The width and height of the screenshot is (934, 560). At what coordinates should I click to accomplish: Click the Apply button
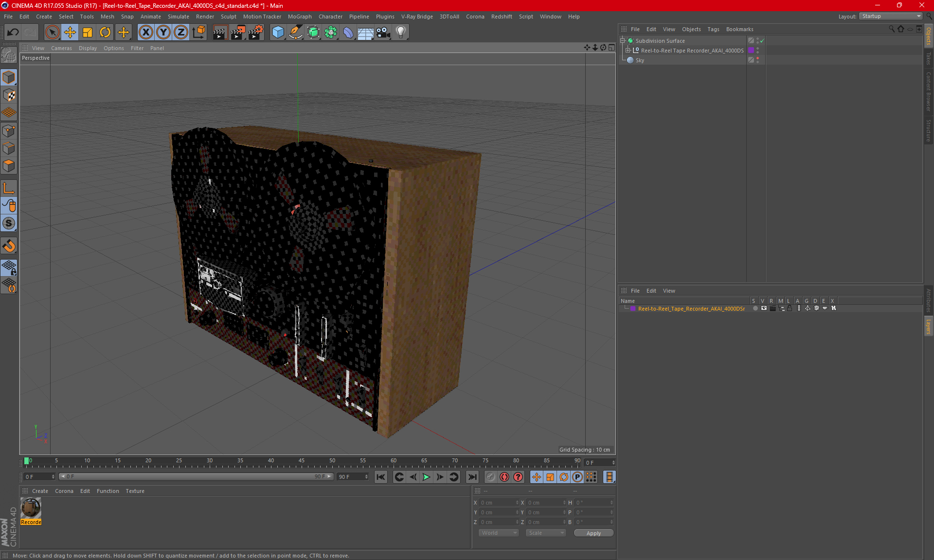click(593, 533)
